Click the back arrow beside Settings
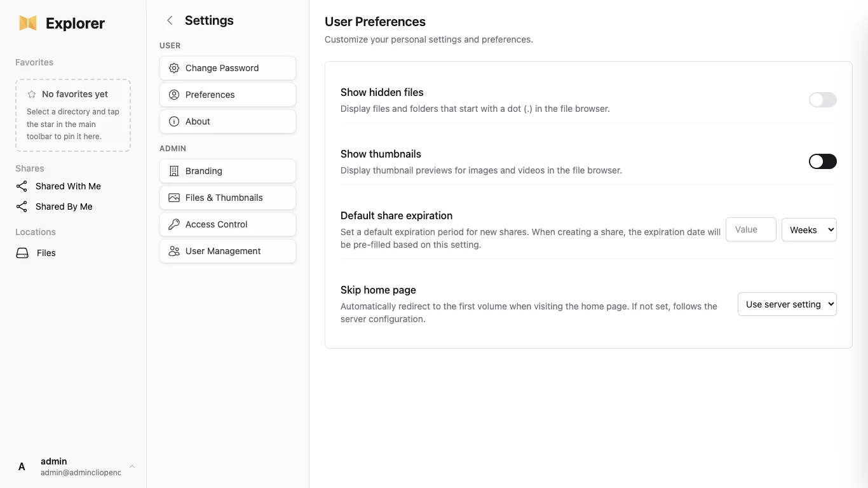This screenshot has height=488, width=868. 170,20
